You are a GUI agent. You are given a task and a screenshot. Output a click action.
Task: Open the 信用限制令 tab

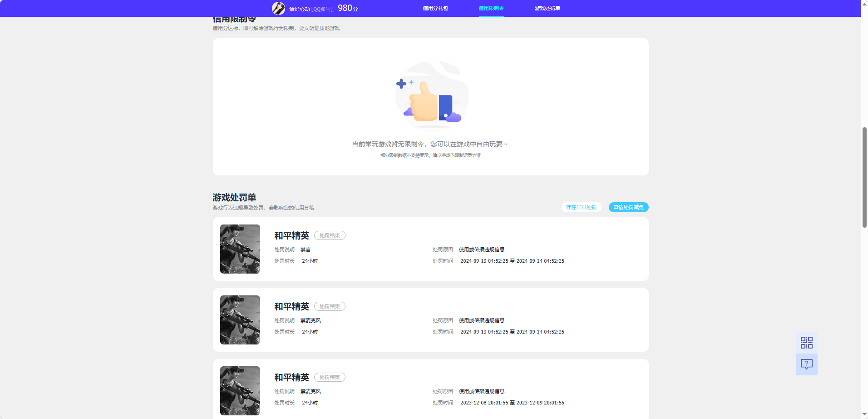[492, 8]
